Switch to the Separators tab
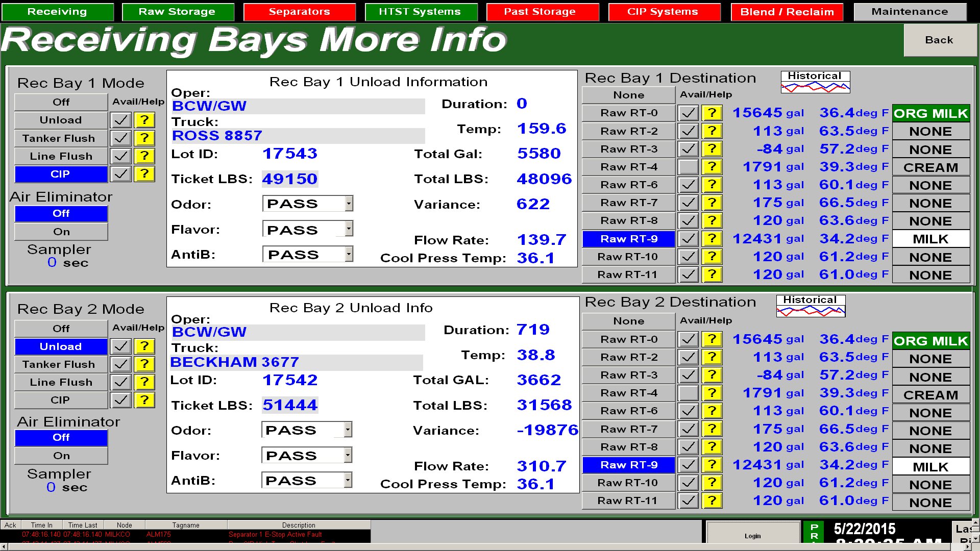 299,12
